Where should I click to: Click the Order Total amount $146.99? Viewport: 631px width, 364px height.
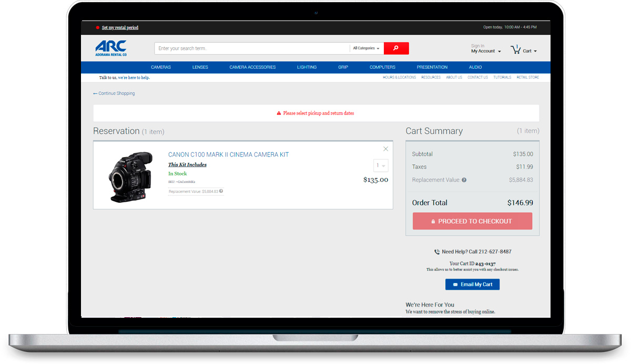point(520,203)
